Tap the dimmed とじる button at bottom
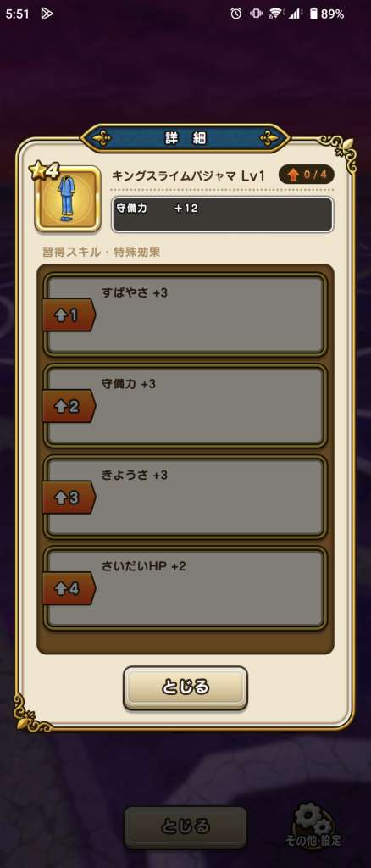 coord(185,827)
